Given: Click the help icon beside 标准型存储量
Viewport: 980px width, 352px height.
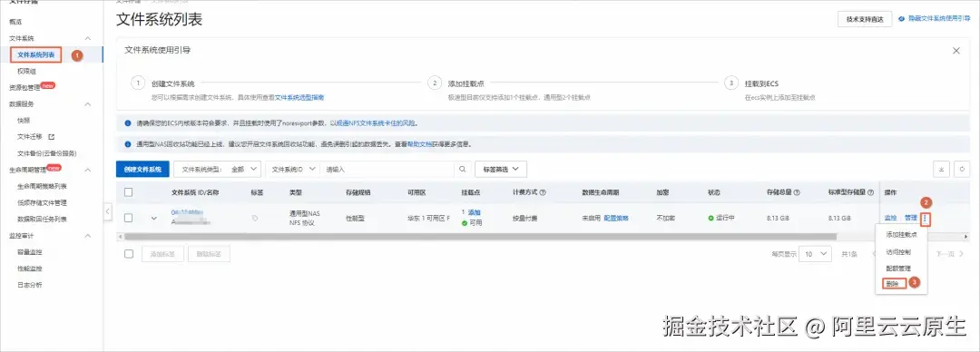Looking at the screenshot, I should pyautogui.click(x=870, y=192).
